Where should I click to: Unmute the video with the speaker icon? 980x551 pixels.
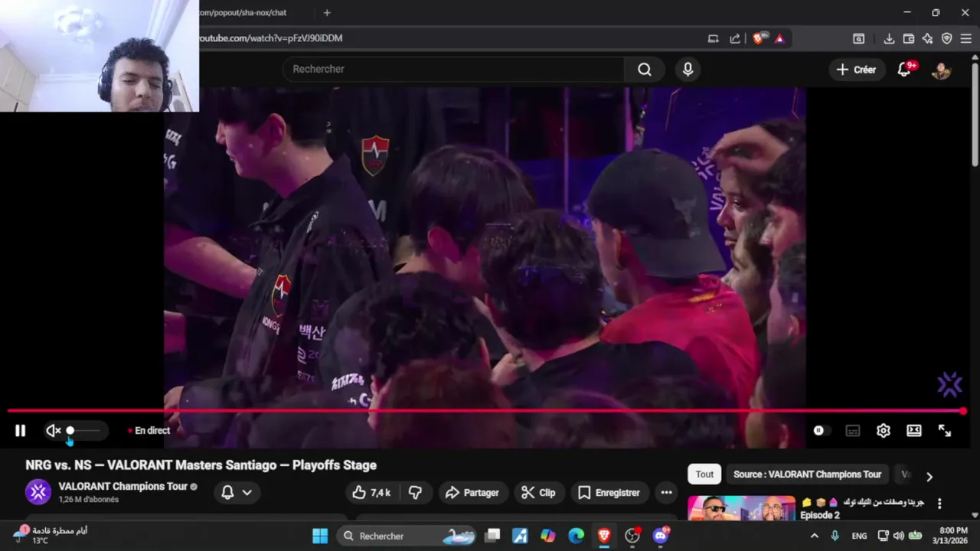(53, 431)
